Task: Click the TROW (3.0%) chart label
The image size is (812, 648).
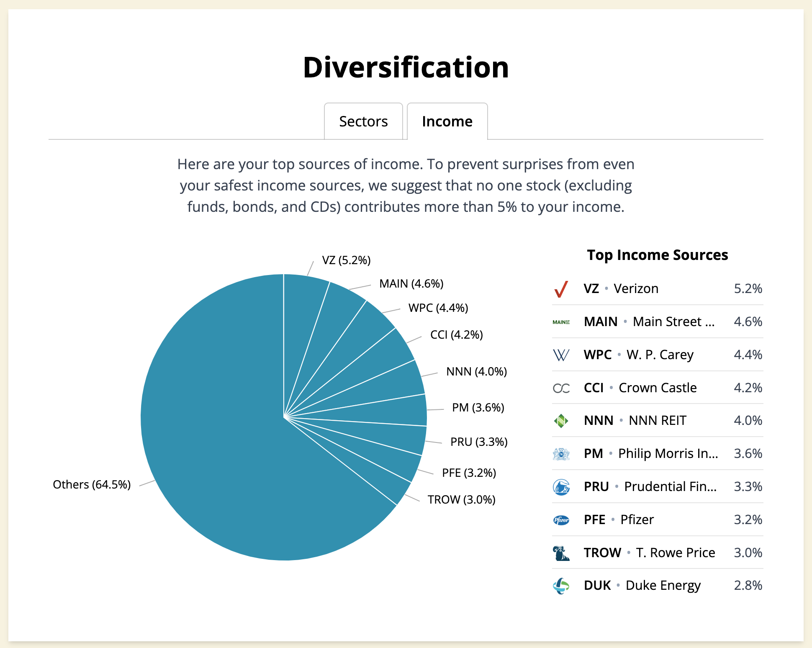Action: click(x=461, y=500)
